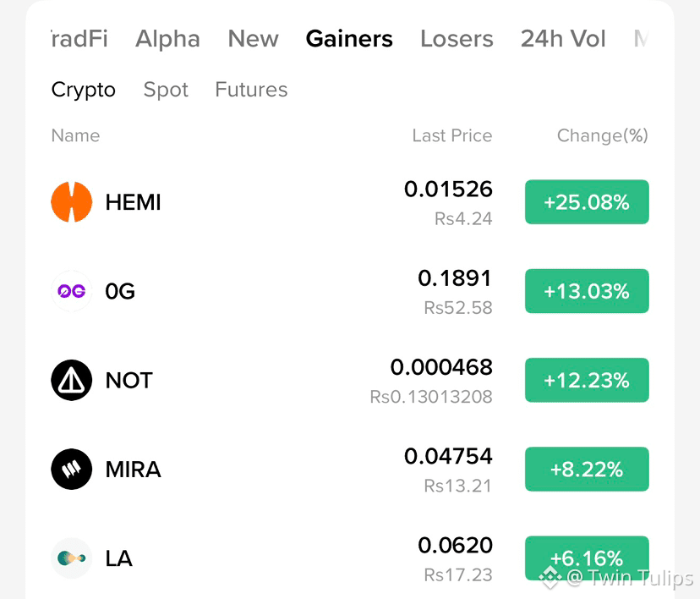Go to the New tab
The image size is (700, 599).
point(253,39)
